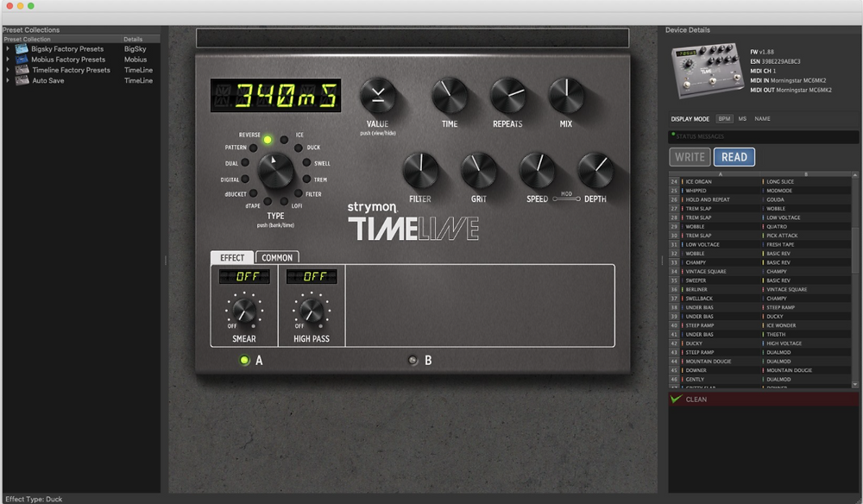Click the HIGH PASS knob in the Effect panel
The height and width of the screenshot is (504, 863).
coord(311,312)
